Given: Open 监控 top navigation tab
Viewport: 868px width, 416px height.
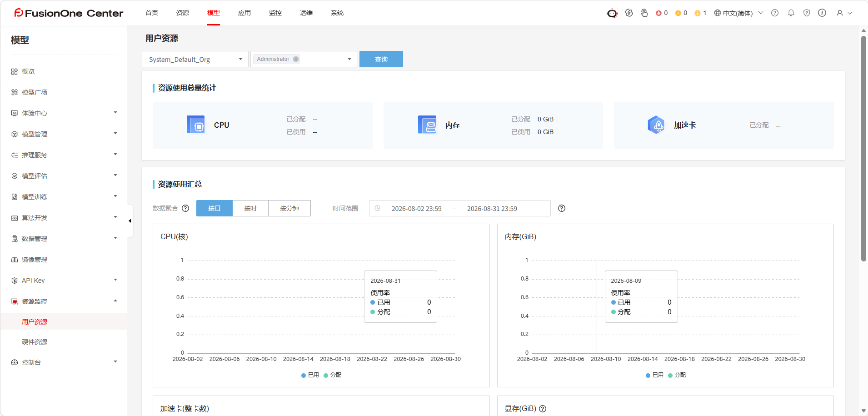Looking at the screenshot, I should [x=275, y=13].
